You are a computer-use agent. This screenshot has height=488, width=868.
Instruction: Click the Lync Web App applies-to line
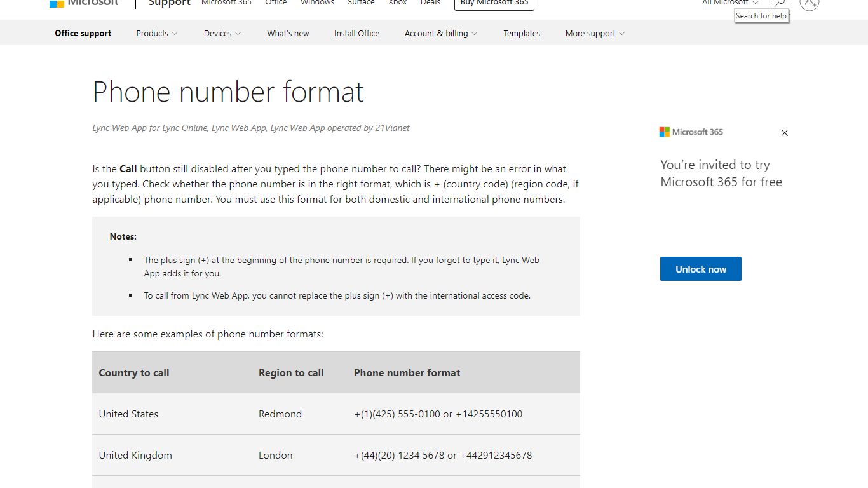pyautogui.click(x=251, y=128)
